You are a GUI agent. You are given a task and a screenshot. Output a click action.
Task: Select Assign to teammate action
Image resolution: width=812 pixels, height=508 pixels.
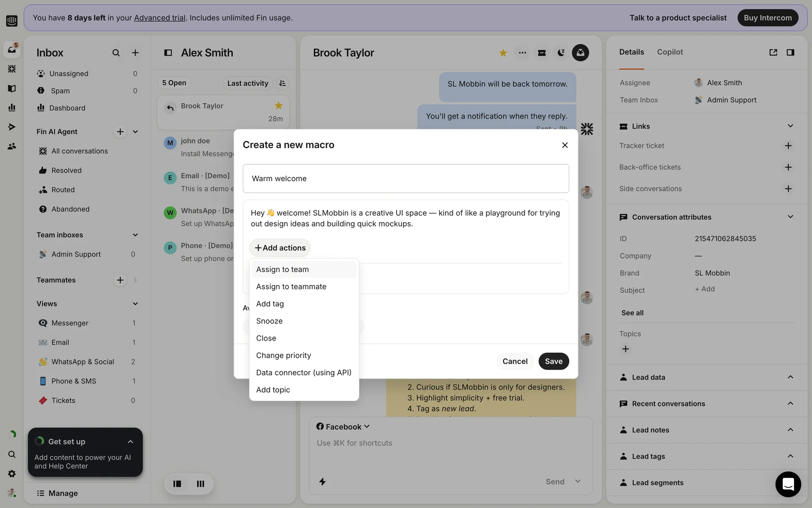291,287
